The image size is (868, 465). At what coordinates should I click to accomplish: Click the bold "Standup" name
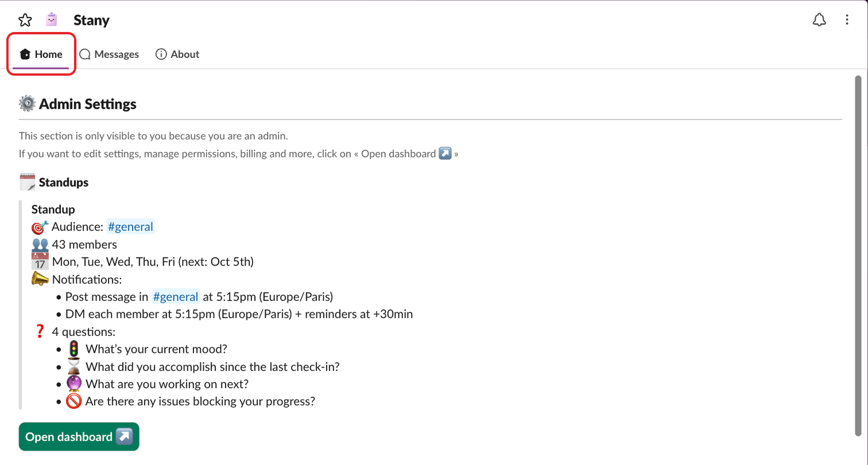pyautogui.click(x=53, y=209)
